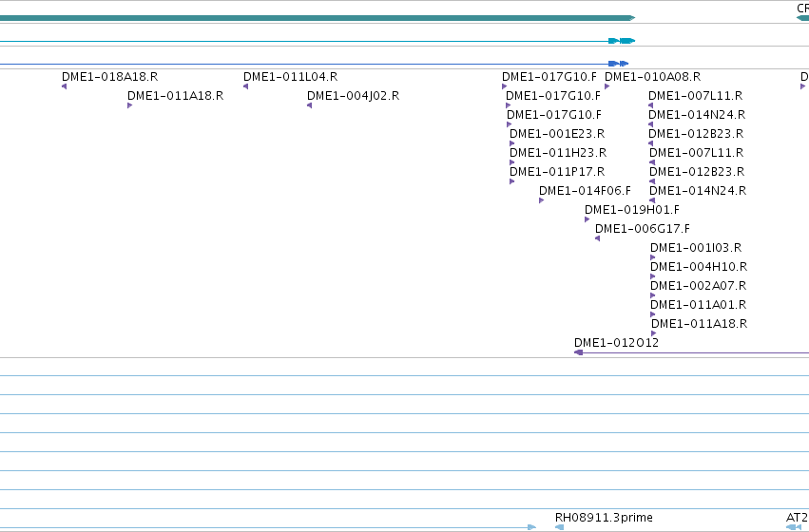809x532 pixels.
Task: Select the arrow marker under DME1-004H10.R
Action: pyautogui.click(x=653, y=276)
